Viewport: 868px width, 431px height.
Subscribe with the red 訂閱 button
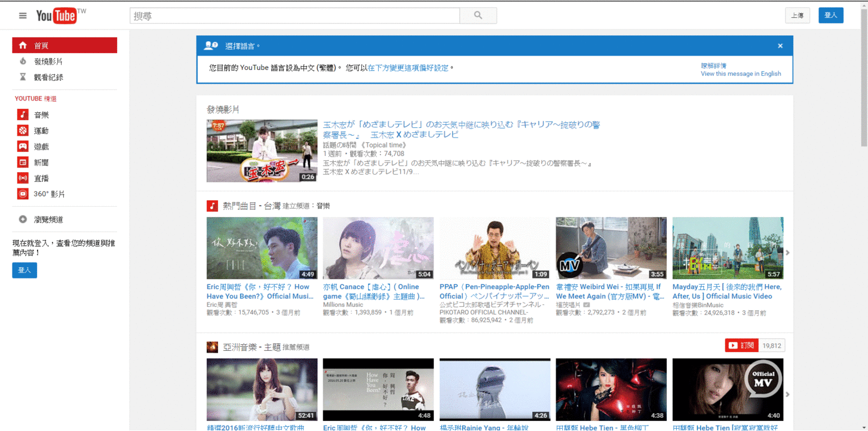point(741,346)
